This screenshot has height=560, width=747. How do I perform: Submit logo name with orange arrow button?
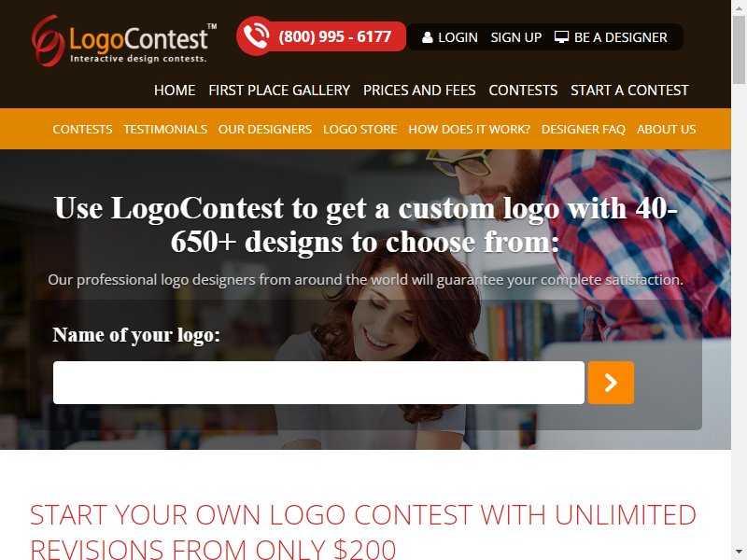pyautogui.click(x=611, y=383)
